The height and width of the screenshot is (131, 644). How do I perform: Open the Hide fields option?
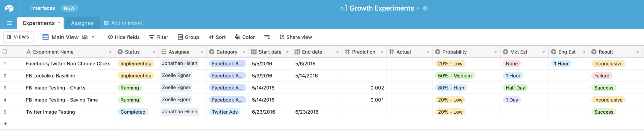click(124, 37)
